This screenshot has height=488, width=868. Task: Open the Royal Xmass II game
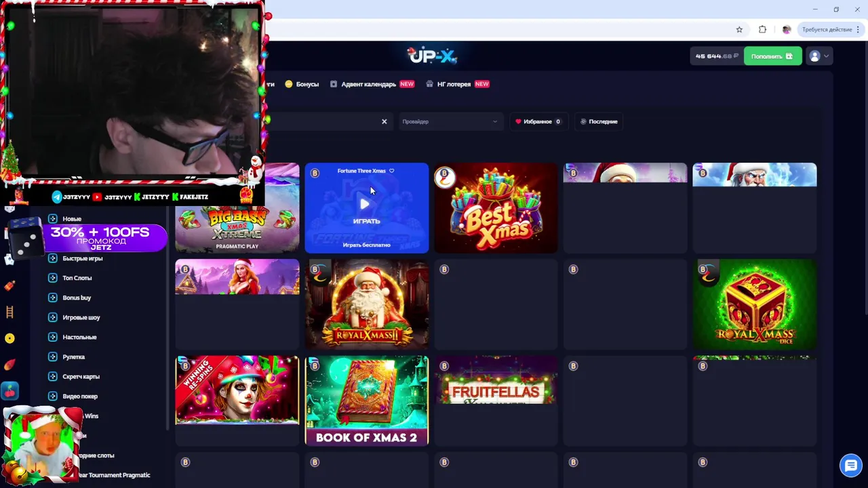366,304
